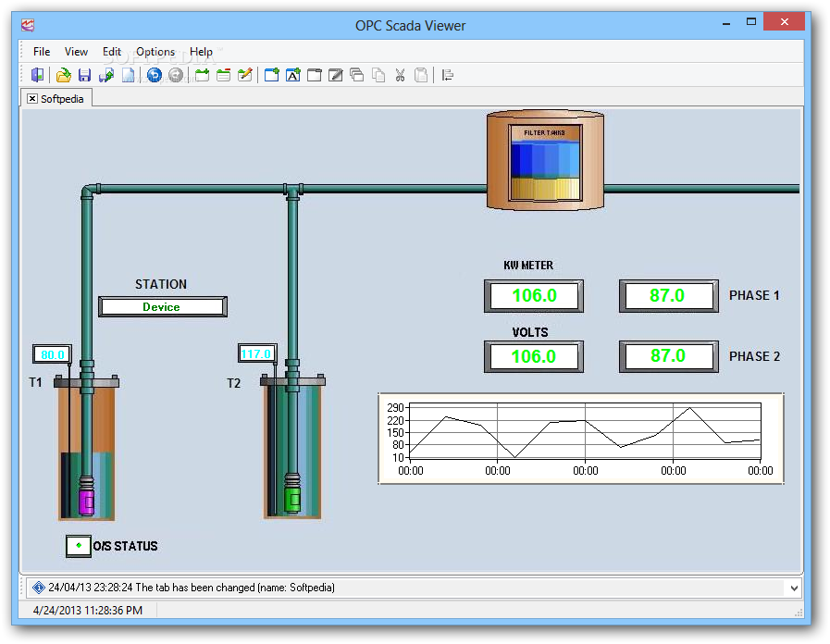
Task: Click the O/S STATUS label text
Action: click(125, 546)
